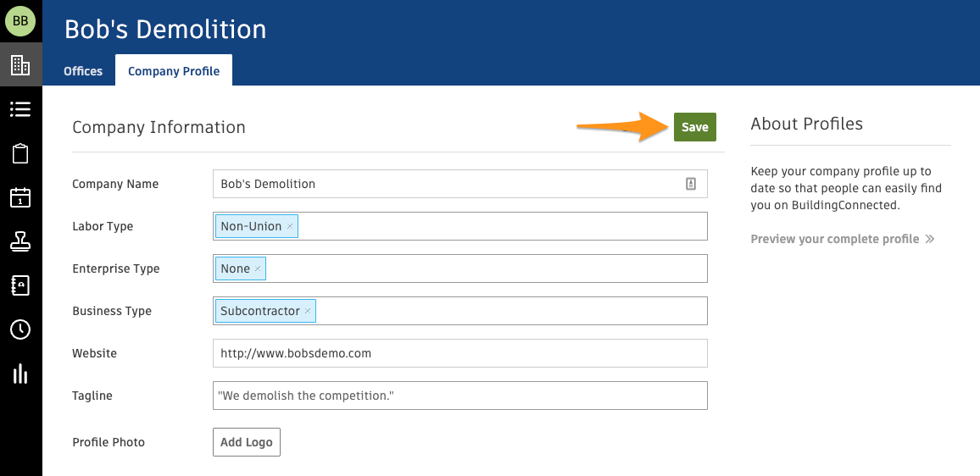
Task: Click the clock icon in sidebar
Action: click(20, 329)
